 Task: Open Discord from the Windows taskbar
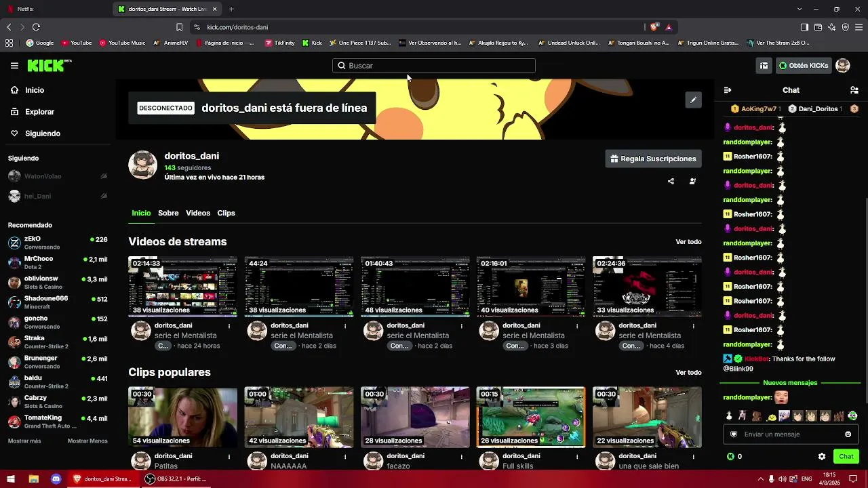point(56,479)
